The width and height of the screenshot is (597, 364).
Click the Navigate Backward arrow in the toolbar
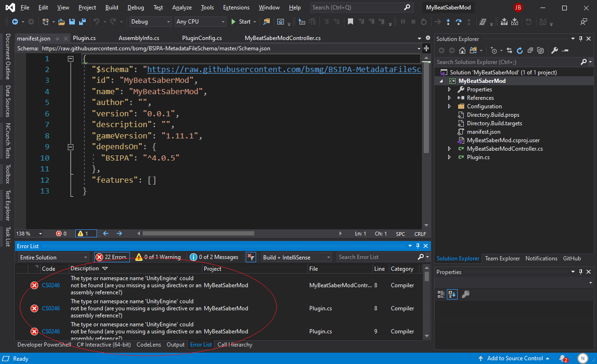(x=15, y=22)
